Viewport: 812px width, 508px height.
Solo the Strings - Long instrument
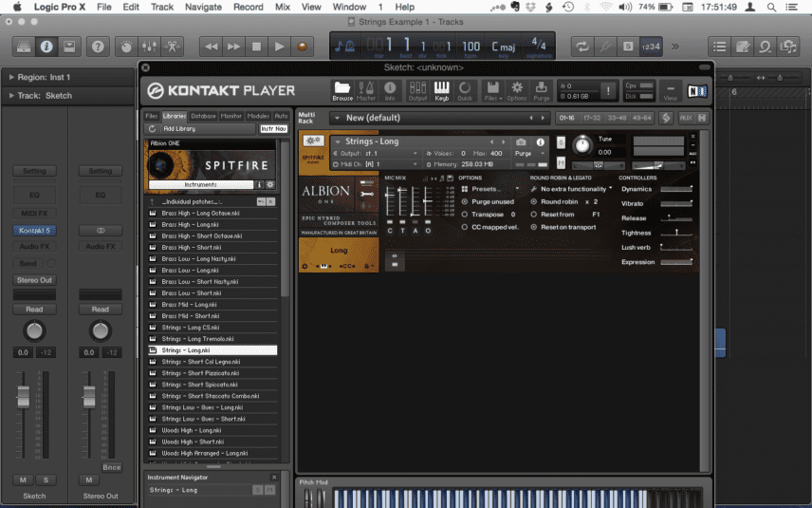[x=561, y=142]
